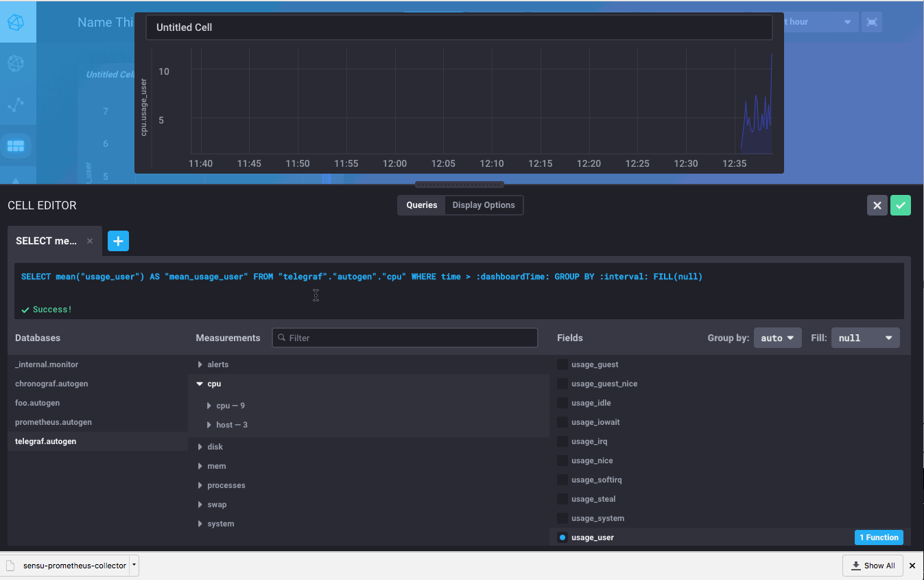Open the Fill null dropdown

pyautogui.click(x=866, y=338)
